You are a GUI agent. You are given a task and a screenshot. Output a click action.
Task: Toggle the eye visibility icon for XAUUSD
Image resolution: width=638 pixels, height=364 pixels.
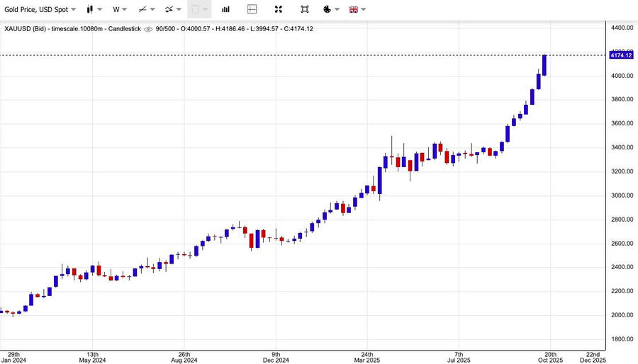[x=147, y=28]
